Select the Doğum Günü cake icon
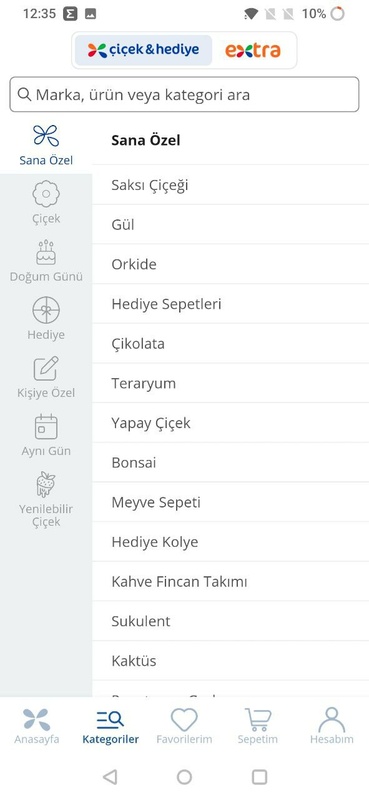 coord(46,253)
